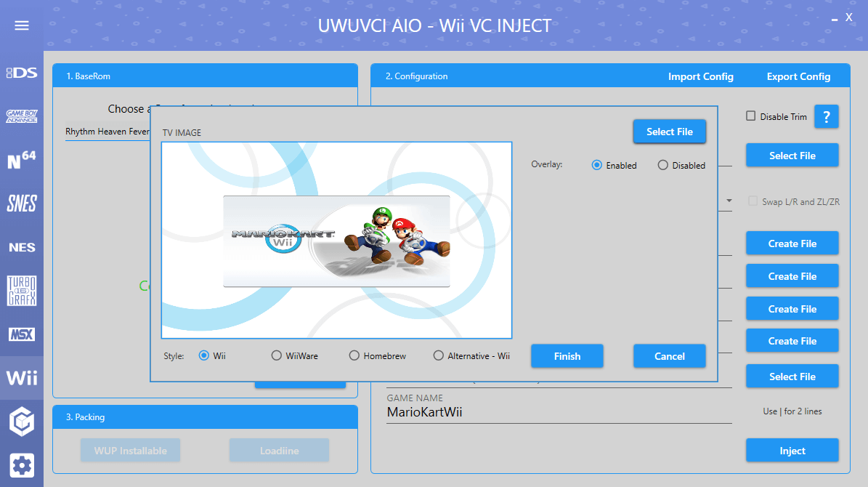The image size is (868, 487).
Task: Click the 1. BaseRom panel header
Action: [x=205, y=76]
